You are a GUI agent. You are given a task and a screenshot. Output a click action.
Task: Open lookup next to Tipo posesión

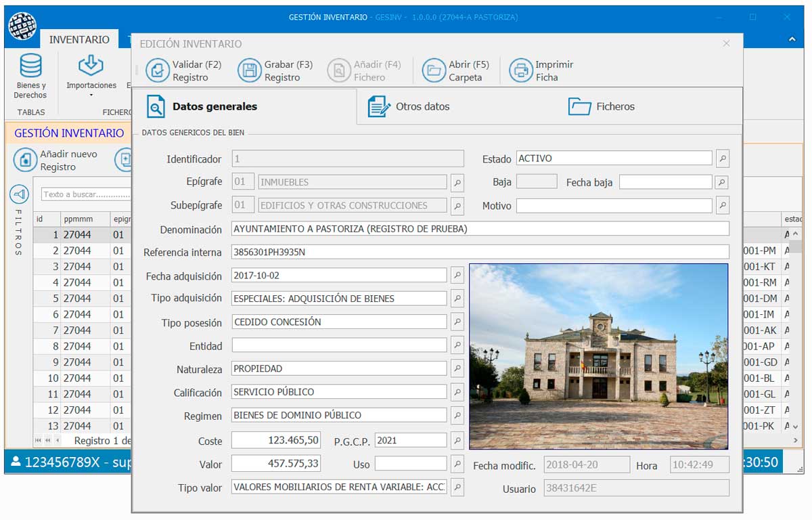coord(457,322)
